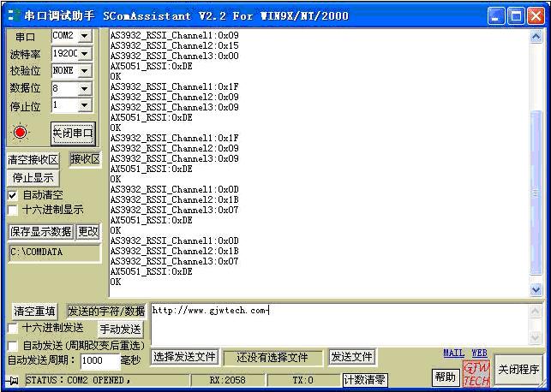Open the WEB link
551x392 pixels.
[479, 353]
